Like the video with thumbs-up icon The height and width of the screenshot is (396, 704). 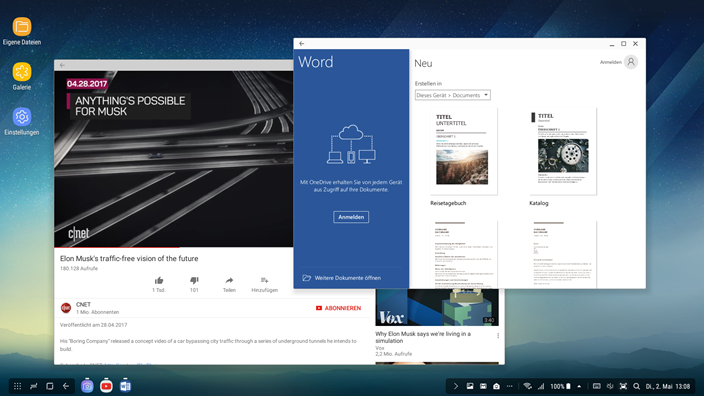[159, 281]
